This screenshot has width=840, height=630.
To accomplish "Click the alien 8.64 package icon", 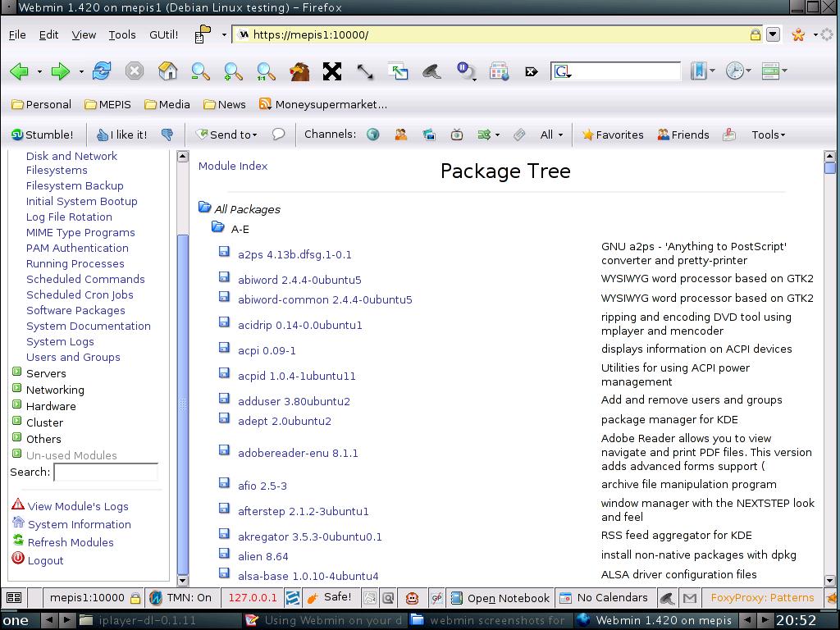I will 224,554.
